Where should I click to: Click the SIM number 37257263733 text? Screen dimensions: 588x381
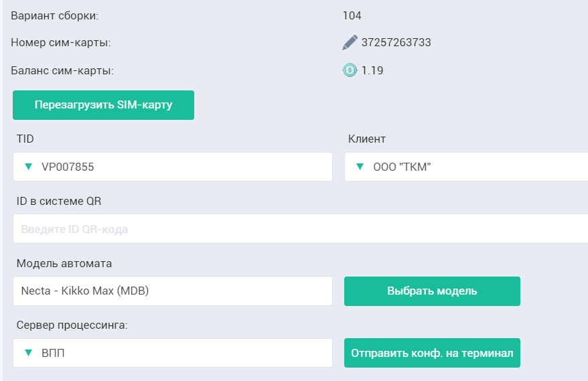point(396,42)
